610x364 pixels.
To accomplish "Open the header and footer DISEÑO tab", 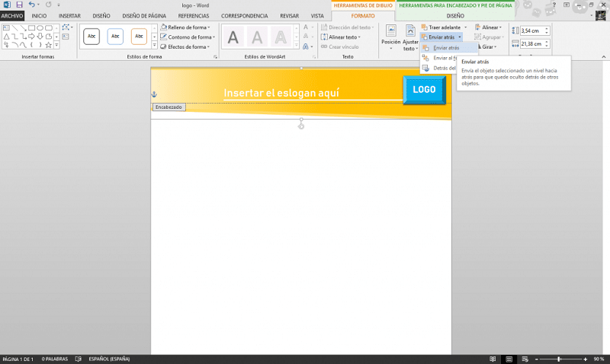I will 455,16.
